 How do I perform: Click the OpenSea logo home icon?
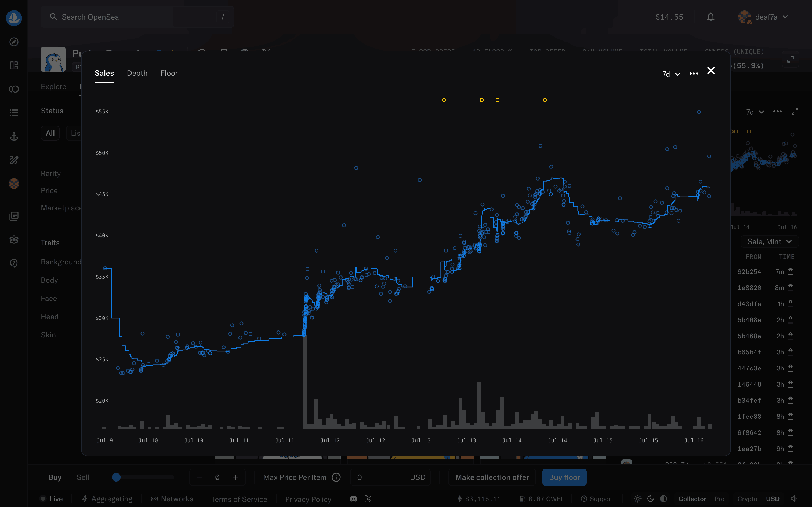click(14, 18)
